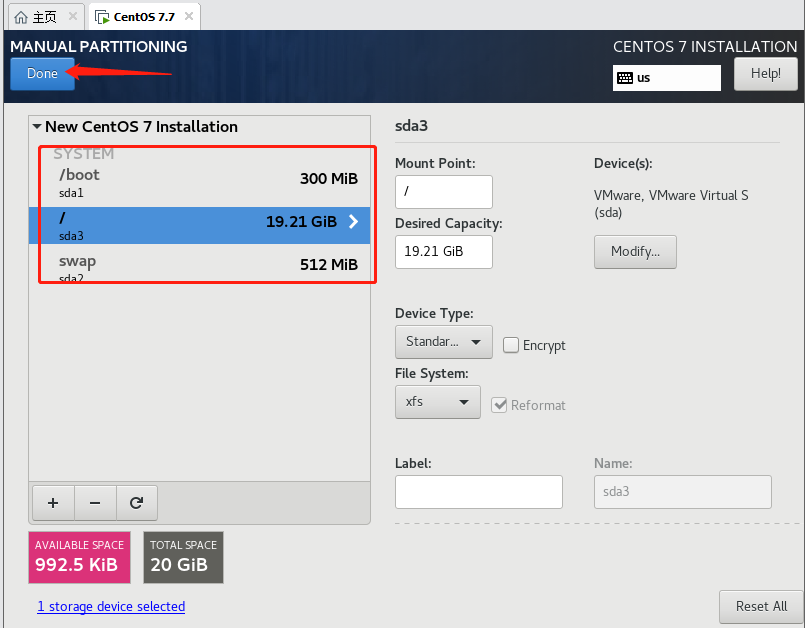Click the Name field showing sda3
The image size is (805, 628).
[x=682, y=491]
